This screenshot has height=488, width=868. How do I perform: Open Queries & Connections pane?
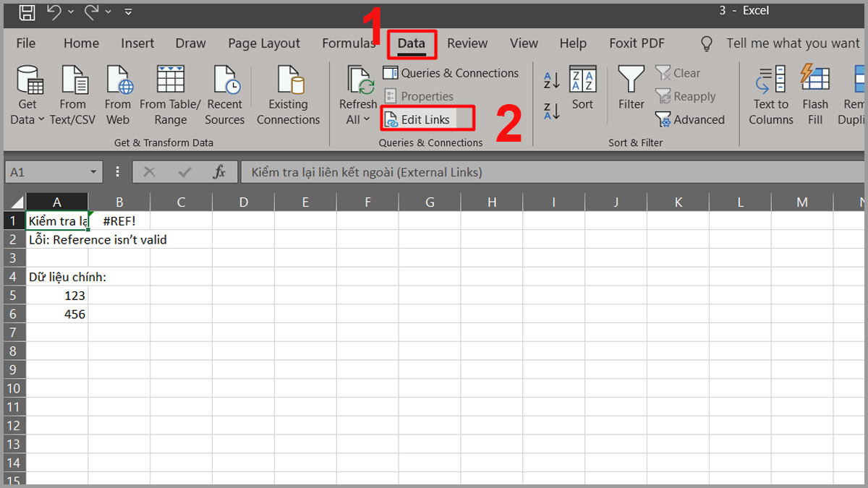coord(451,73)
